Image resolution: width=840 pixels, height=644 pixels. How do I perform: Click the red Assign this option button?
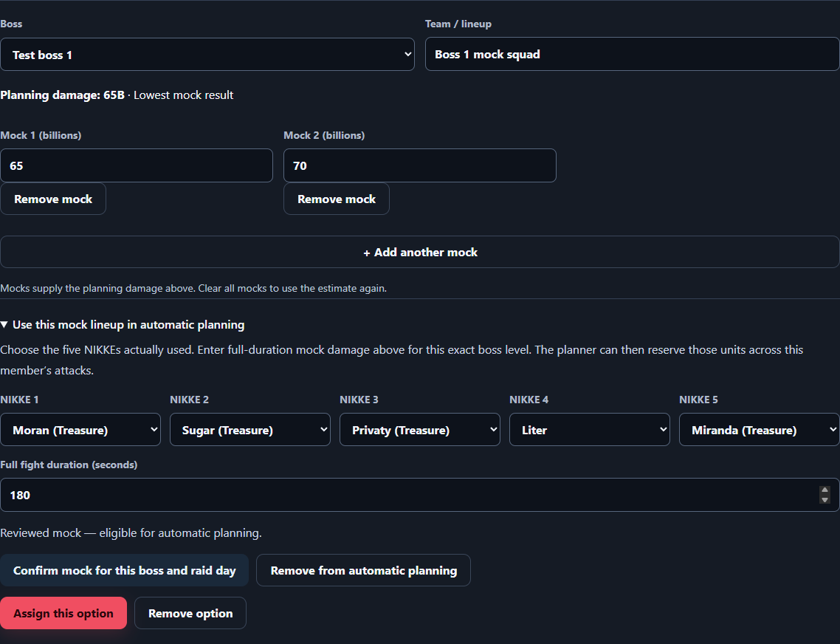pos(63,614)
